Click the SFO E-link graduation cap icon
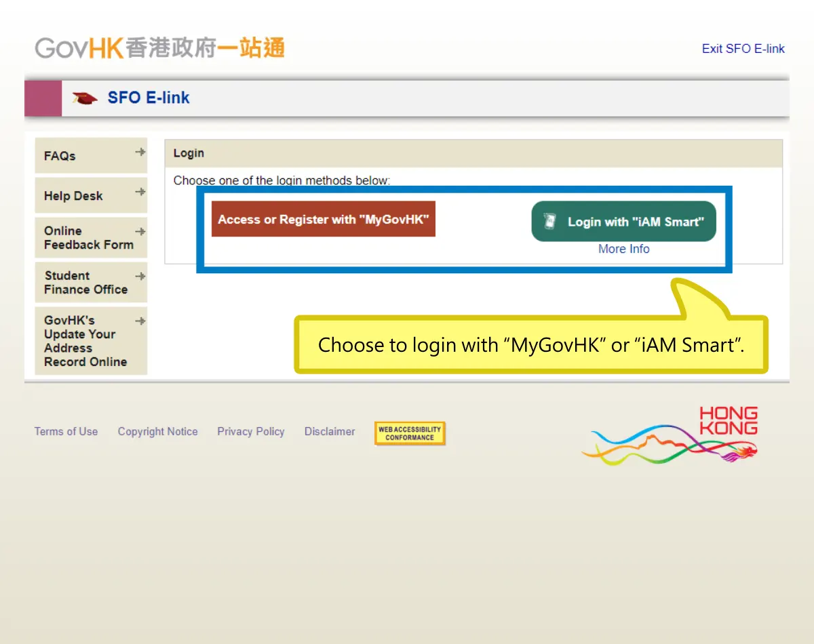The image size is (814, 644). pos(83,97)
